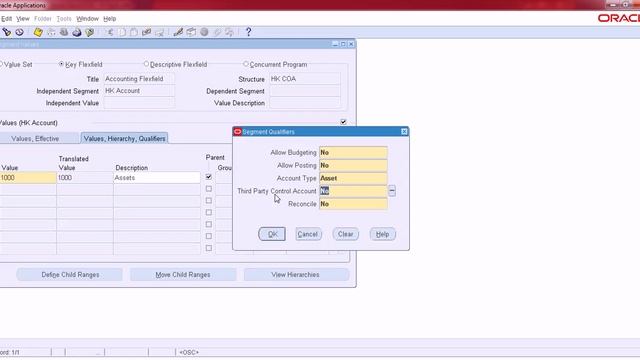Click the Allow Posting field

click(353, 165)
